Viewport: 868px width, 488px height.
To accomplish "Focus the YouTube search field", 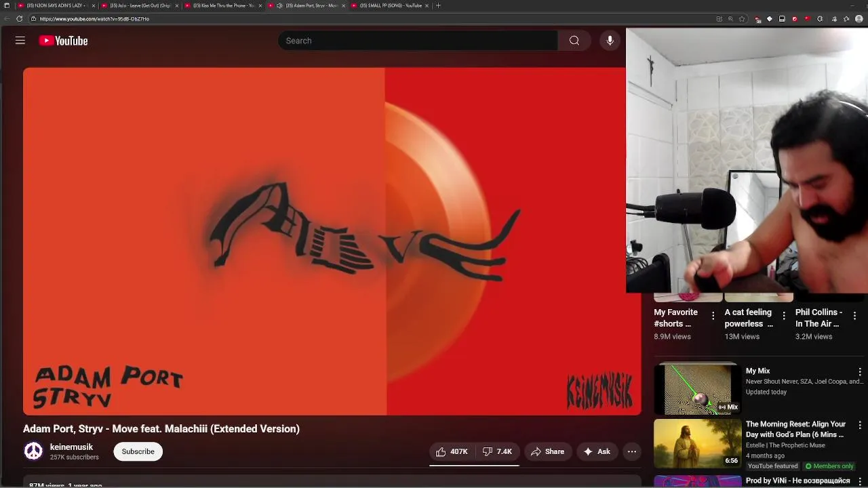I will click(418, 41).
